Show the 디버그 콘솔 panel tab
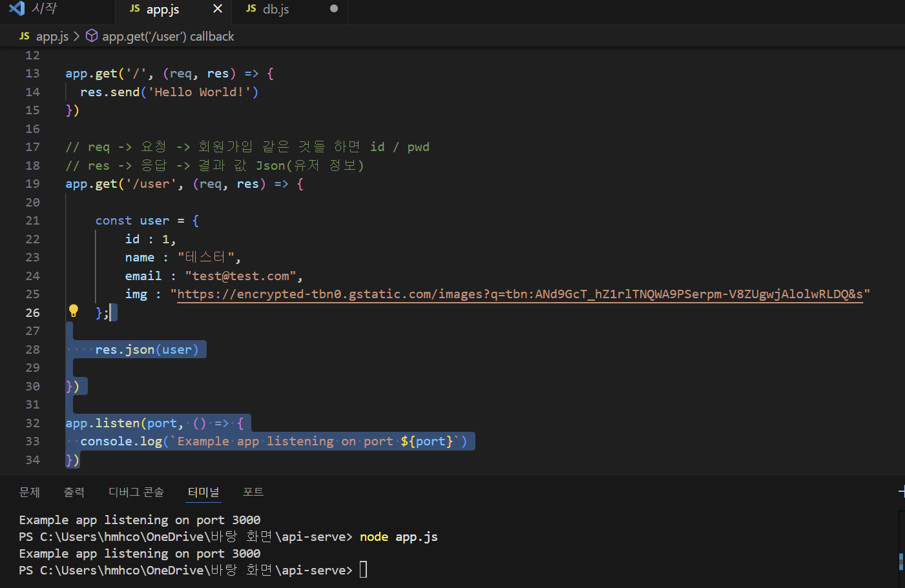 point(136,492)
